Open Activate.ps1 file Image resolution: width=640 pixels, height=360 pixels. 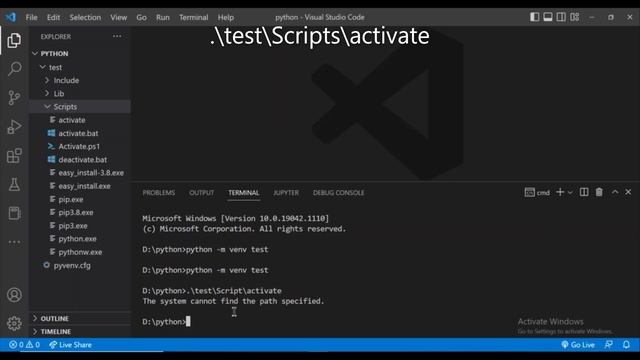(80, 146)
